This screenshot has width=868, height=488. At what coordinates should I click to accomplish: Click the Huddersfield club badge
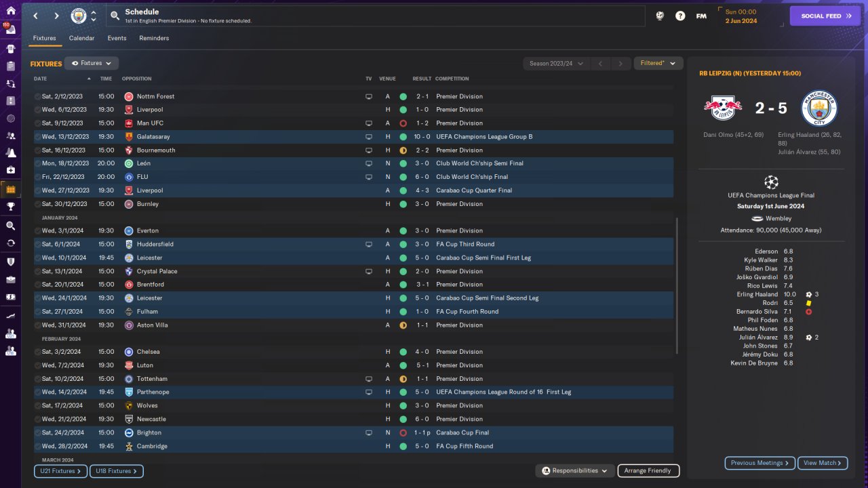(x=129, y=244)
